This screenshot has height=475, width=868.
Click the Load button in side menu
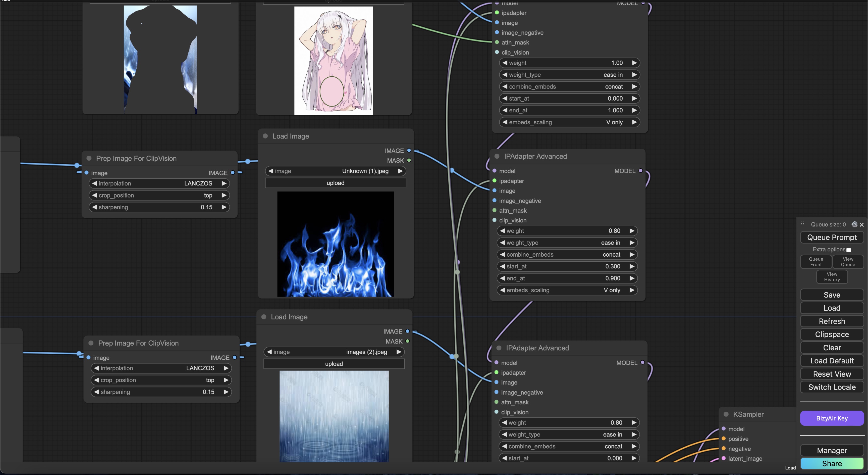pos(832,308)
